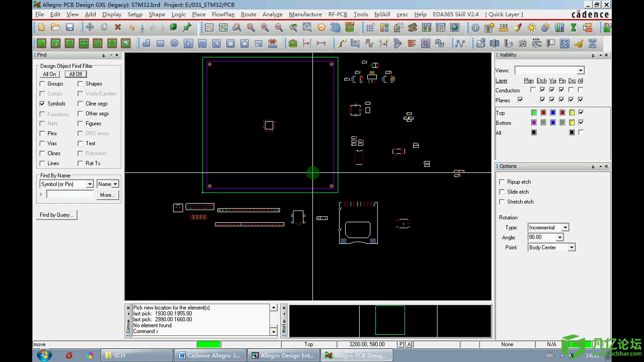
Task: Click the Undo arrow icon
Action: pyautogui.click(x=132, y=27)
